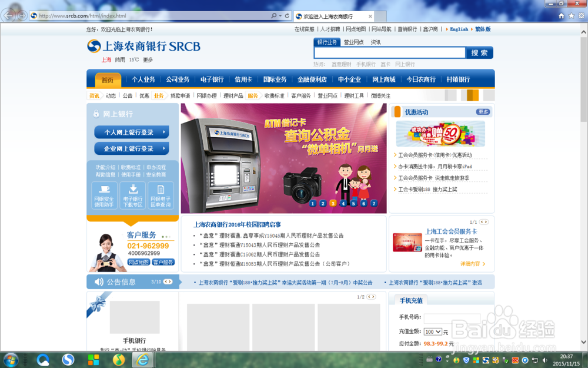This screenshot has width=588, height=368.
Task: Click the browser forward arrow button
Action: pos(22,15)
